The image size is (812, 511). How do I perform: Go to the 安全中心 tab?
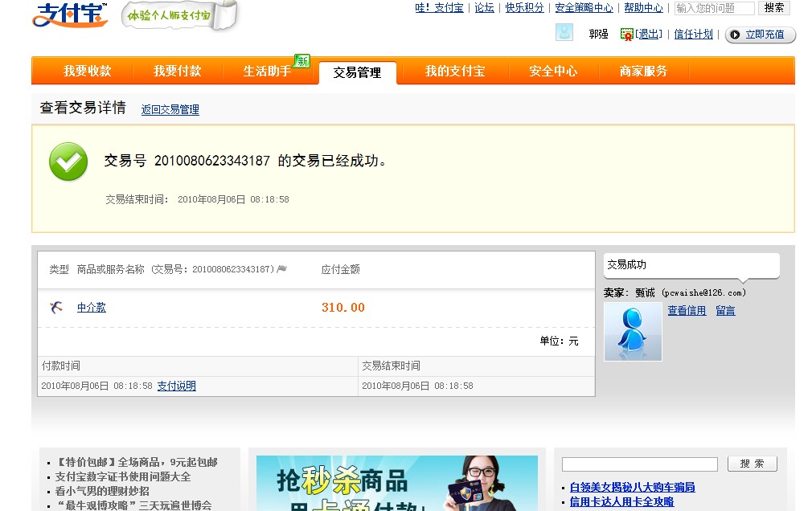[553, 72]
